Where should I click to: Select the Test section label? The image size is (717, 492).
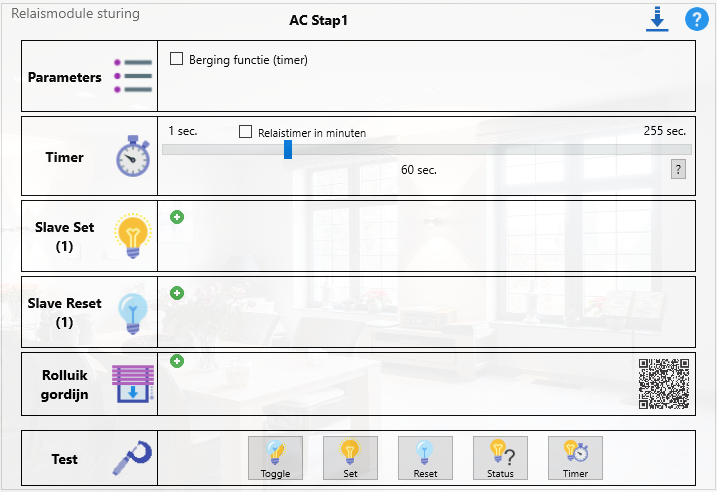pyautogui.click(x=64, y=459)
